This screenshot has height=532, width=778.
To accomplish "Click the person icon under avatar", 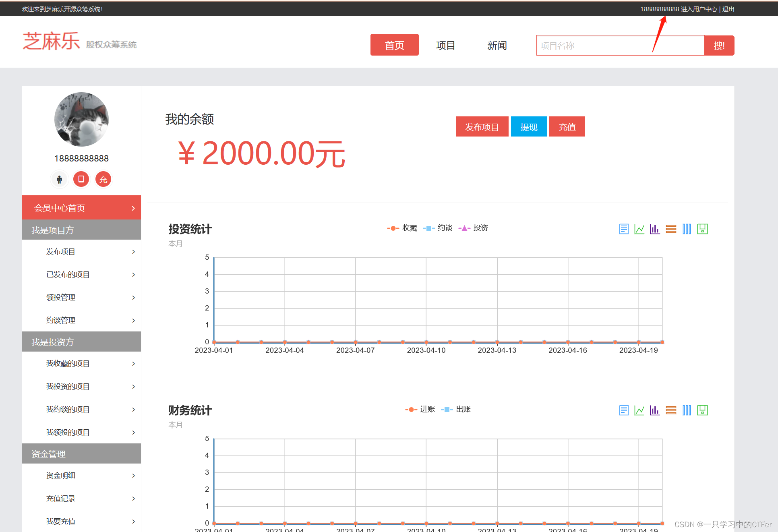I will coord(60,179).
